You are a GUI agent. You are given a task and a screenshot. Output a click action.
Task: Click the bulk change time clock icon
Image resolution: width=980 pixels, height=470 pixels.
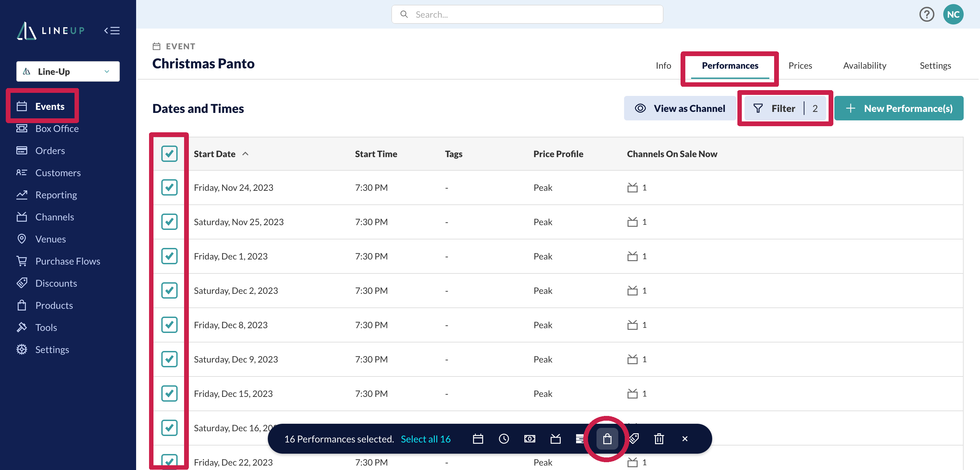[x=504, y=439]
